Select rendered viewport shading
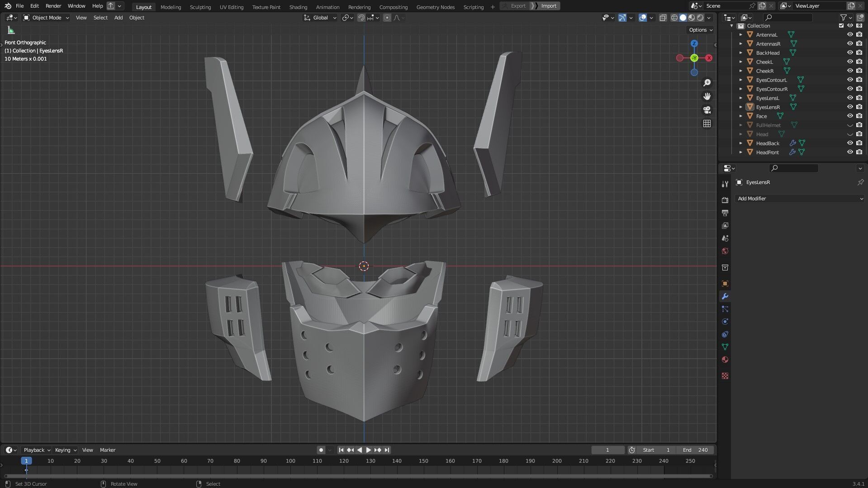 click(700, 18)
